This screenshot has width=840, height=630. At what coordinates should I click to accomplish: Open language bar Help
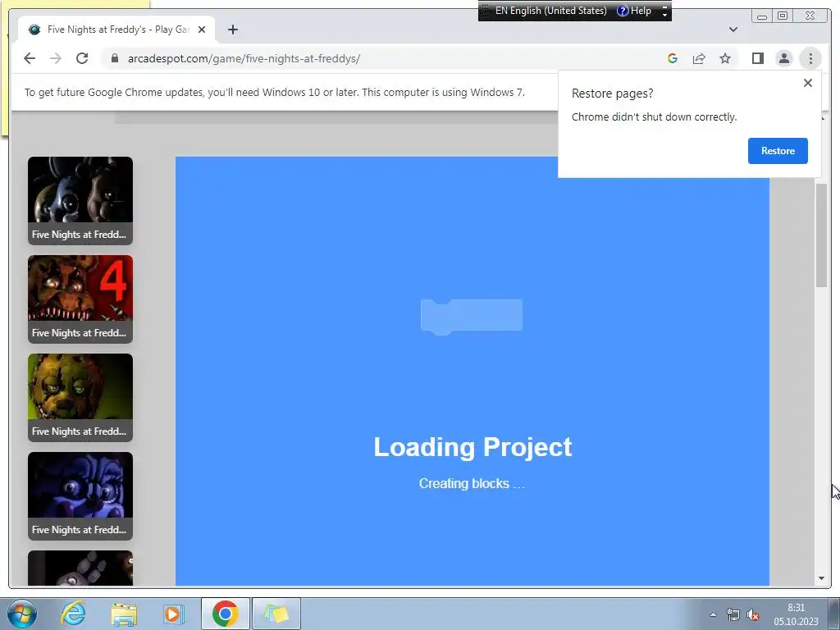coord(634,11)
